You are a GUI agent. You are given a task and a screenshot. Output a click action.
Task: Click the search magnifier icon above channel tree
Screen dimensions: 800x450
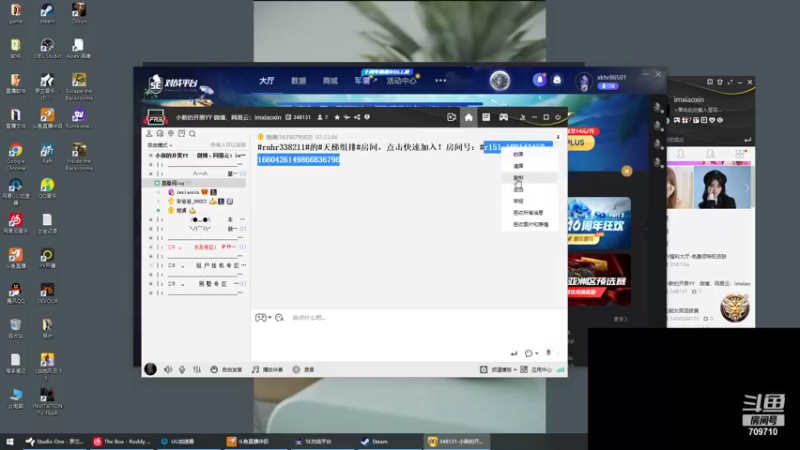(x=192, y=134)
